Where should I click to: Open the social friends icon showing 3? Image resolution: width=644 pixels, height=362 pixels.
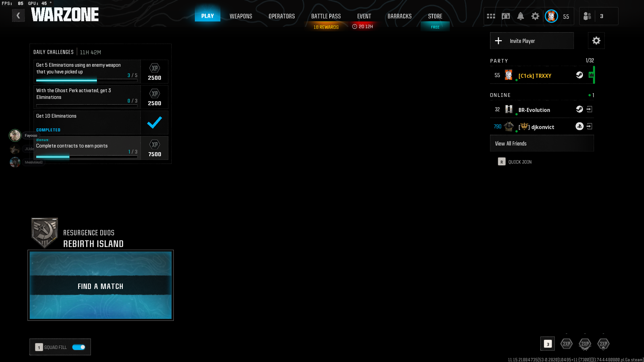pyautogui.click(x=587, y=16)
